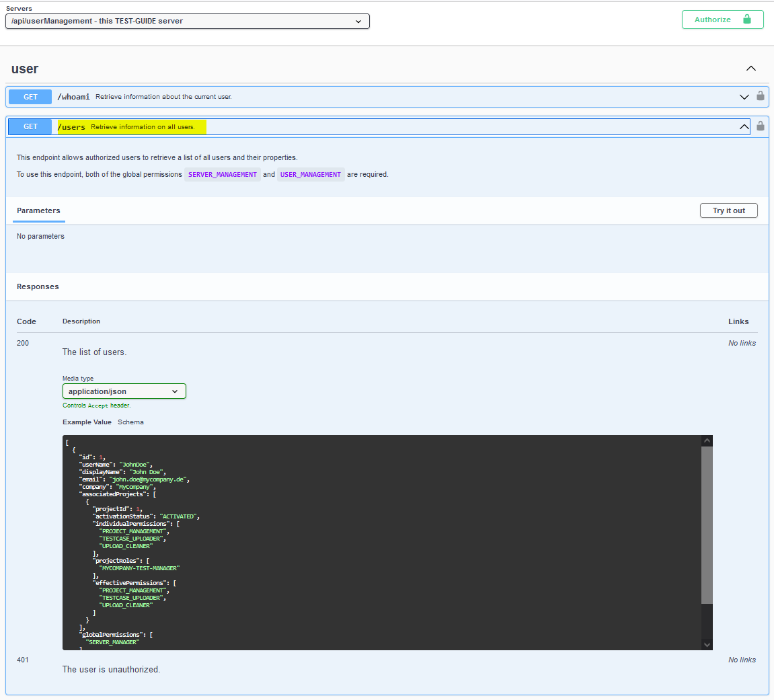774x700 pixels.
Task: Expand the /whoami endpoint using its chevron
Action: [744, 97]
